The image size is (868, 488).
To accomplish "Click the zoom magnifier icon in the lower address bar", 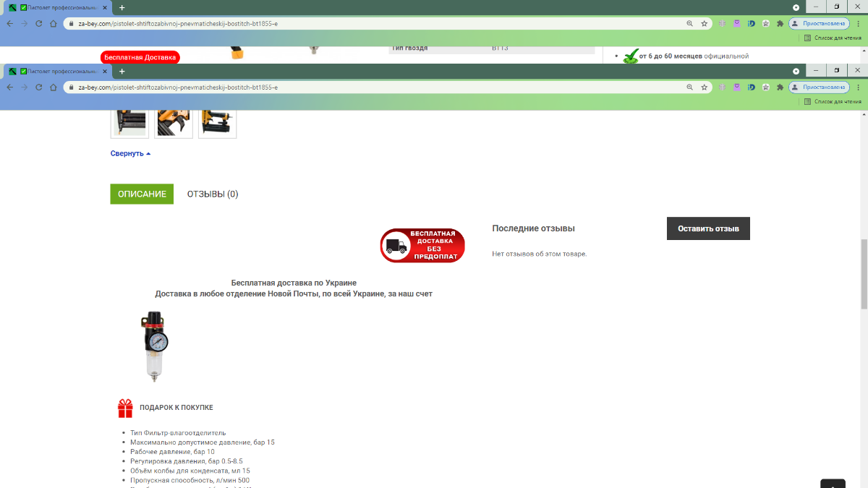I will pyautogui.click(x=690, y=87).
